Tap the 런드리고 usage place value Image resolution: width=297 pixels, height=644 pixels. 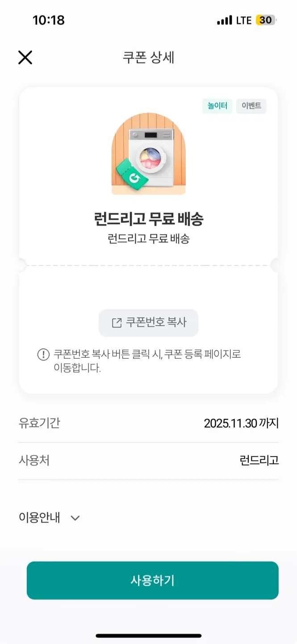coord(259,460)
